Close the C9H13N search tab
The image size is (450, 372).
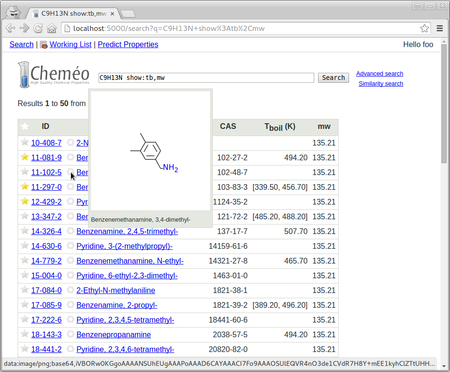(112, 14)
